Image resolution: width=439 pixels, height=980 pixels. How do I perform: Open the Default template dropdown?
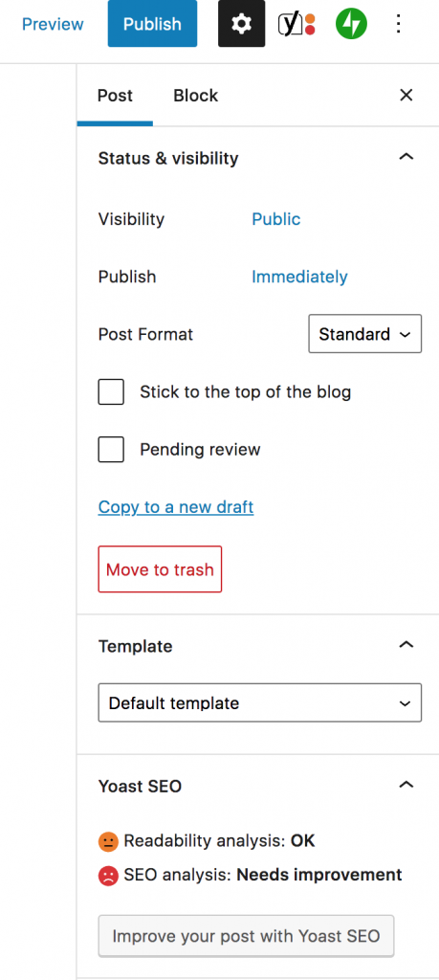click(x=260, y=702)
